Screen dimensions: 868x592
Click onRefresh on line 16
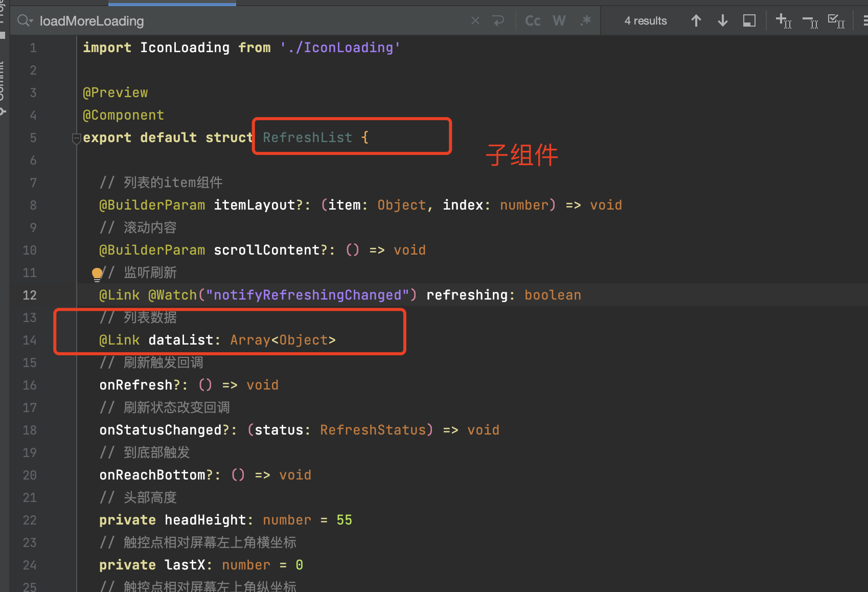[136, 385]
